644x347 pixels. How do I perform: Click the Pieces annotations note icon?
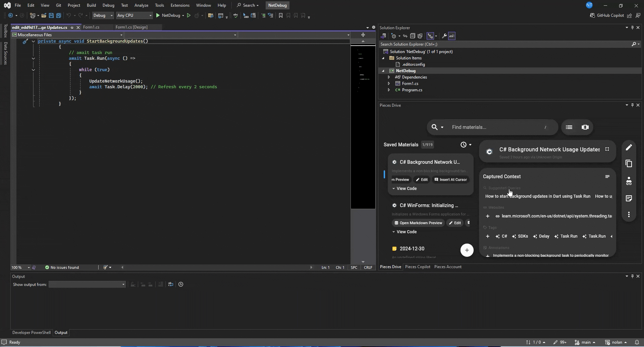point(629,198)
